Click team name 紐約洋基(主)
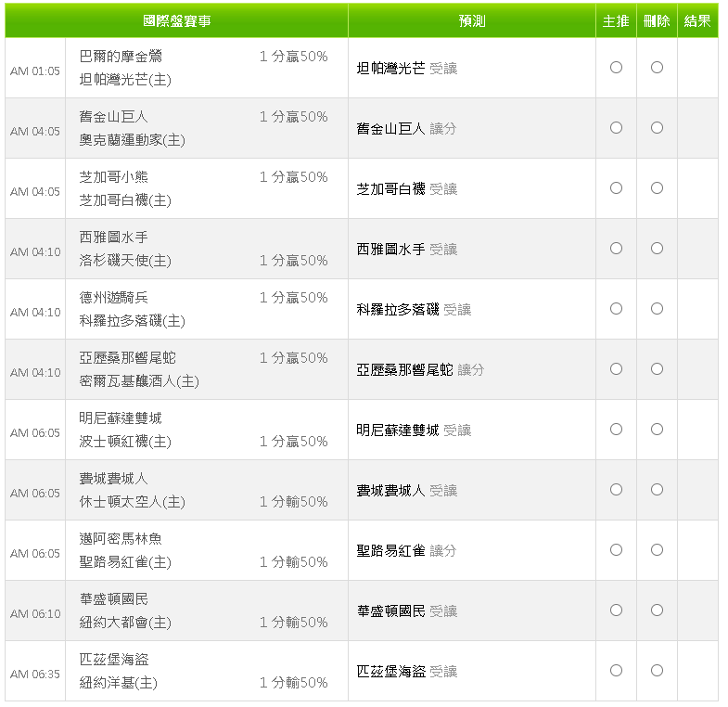The width and height of the screenshot is (728, 707). pos(119,683)
